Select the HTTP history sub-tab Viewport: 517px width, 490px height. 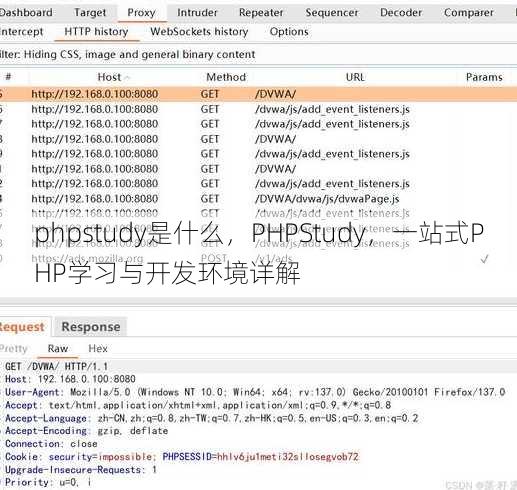coord(96,32)
